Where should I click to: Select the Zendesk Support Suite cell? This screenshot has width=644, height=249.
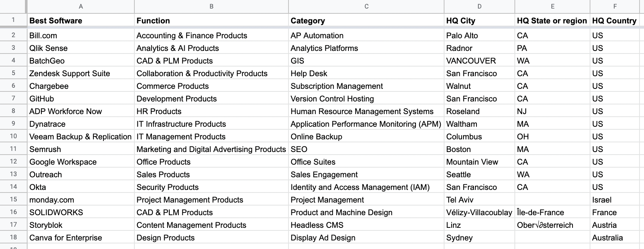tap(81, 73)
